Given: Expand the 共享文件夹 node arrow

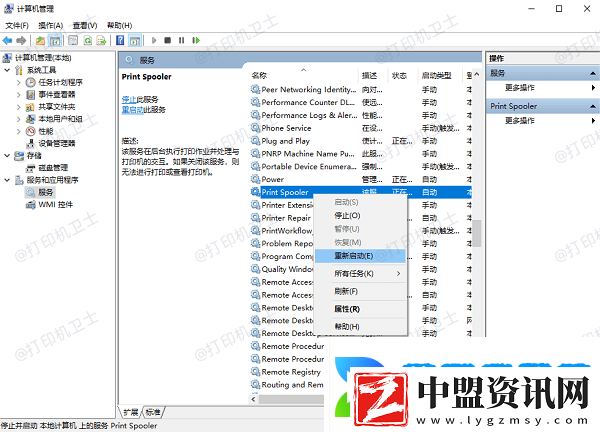Looking at the screenshot, I should (18, 107).
